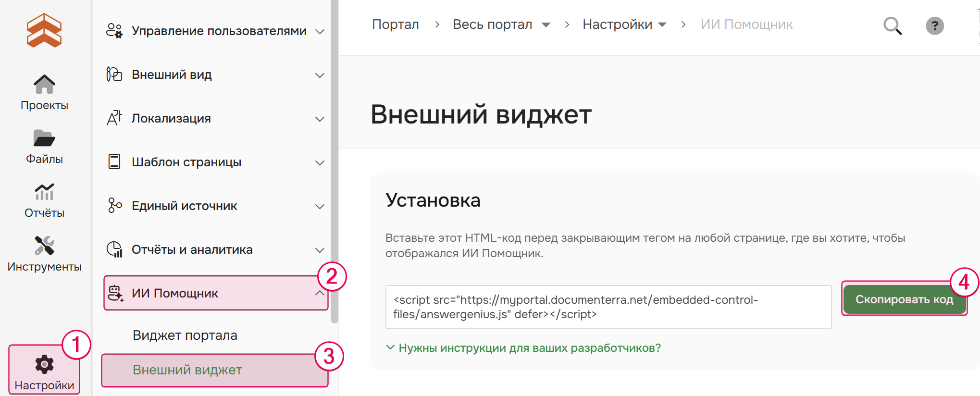Image resolution: width=980 pixels, height=396 pixels.
Task: Click the Нужны инструкции для ваших разработчиков link
Action: tap(530, 348)
